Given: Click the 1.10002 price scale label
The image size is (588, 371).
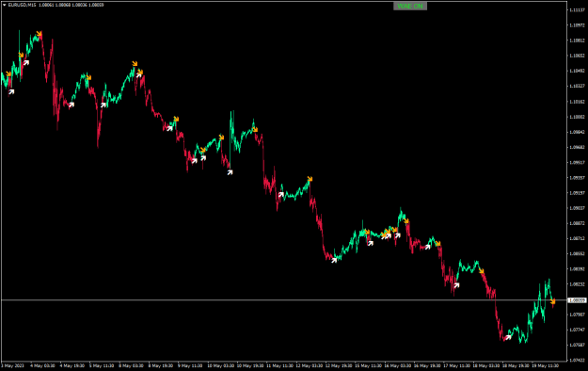Looking at the screenshot, I should coord(577,117).
